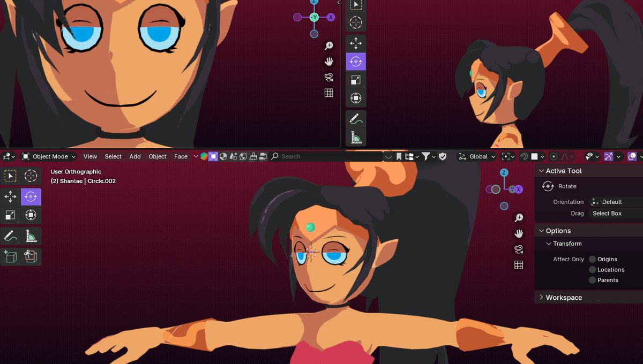
Task: Select the Move tool in upper viewport toolbar
Action: (x=356, y=43)
